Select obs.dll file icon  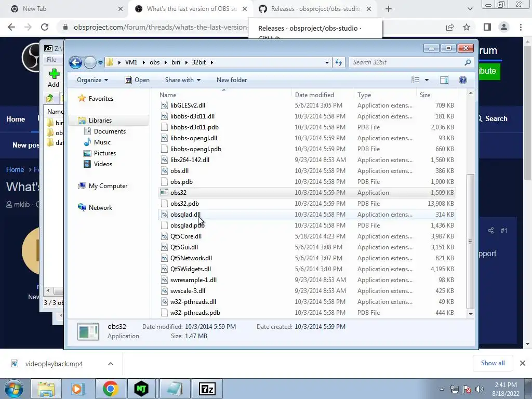pyautogui.click(x=164, y=170)
